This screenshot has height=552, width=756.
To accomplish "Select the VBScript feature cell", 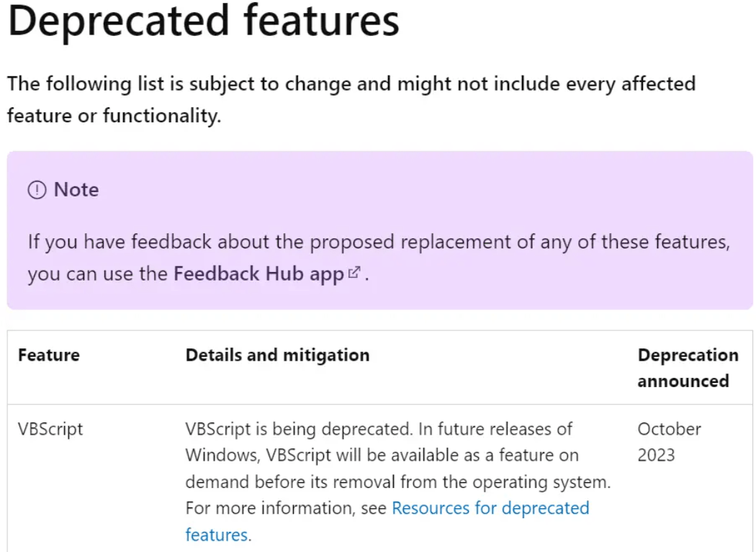I will [x=50, y=429].
